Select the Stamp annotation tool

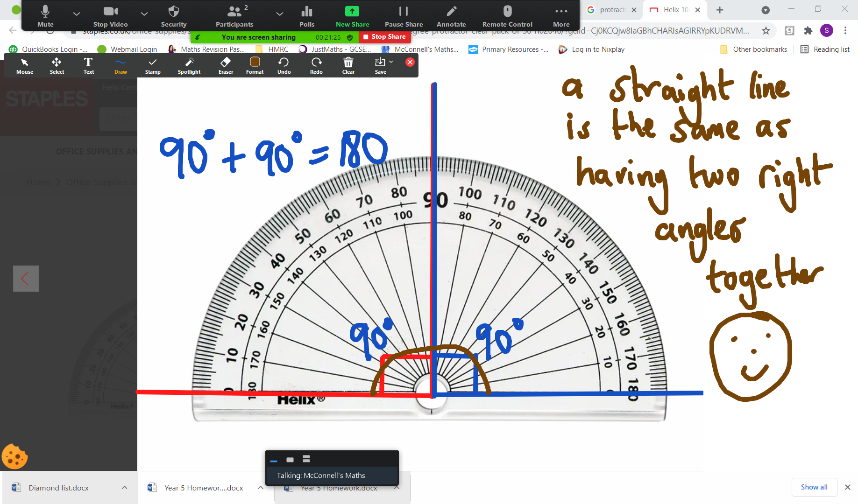[x=152, y=65]
